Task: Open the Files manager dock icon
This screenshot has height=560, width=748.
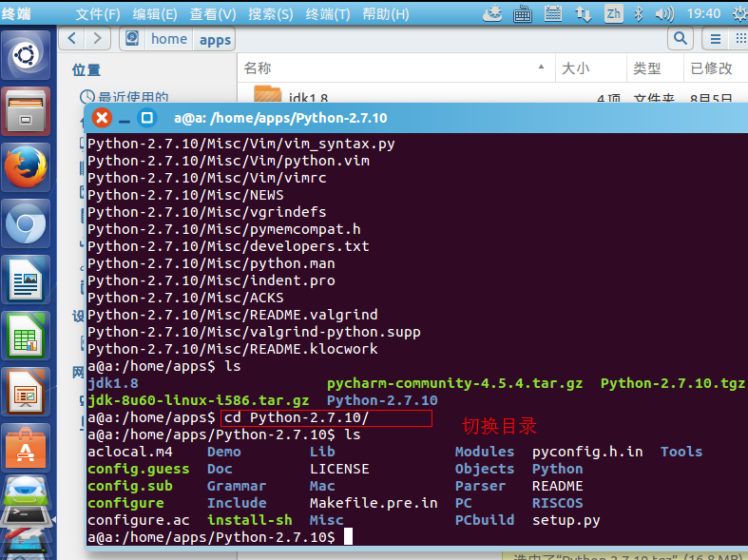Action: coord(26,111)
